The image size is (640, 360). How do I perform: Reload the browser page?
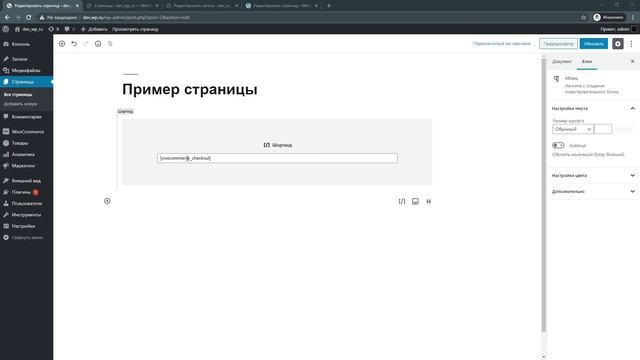(29, 18)
